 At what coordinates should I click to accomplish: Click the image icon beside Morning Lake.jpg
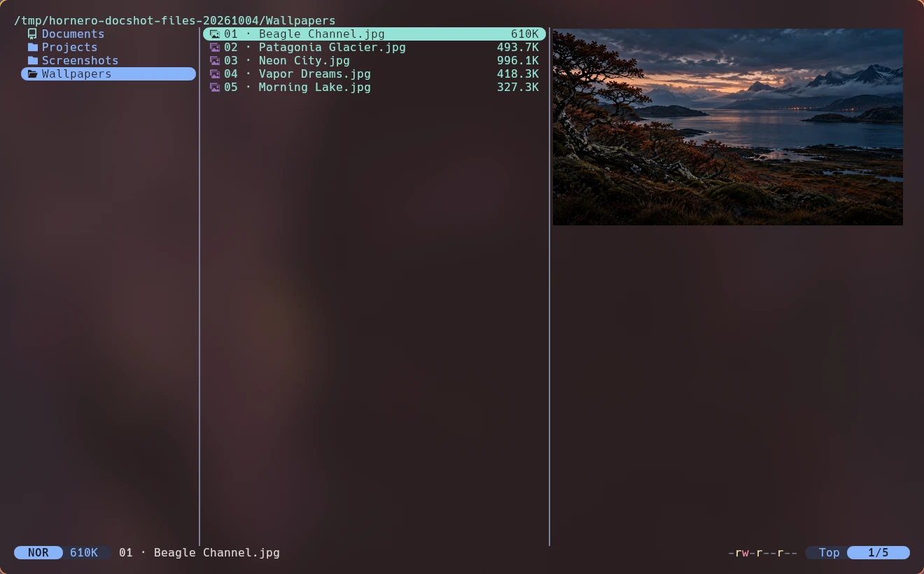[215, 87]
